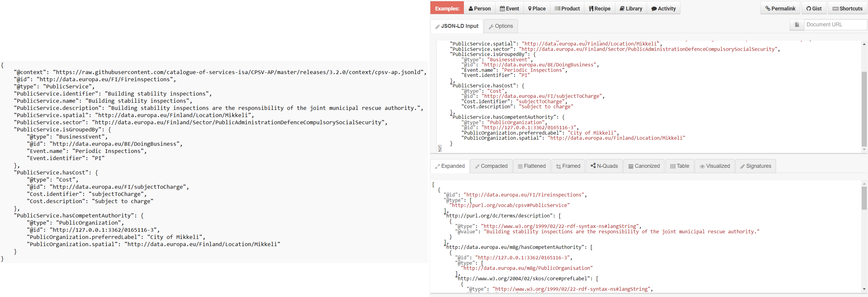This screenshot has width=868, height=297.
Task: Click the DoingBusiness URL in the input editor
Action: [x=539, y=65]
